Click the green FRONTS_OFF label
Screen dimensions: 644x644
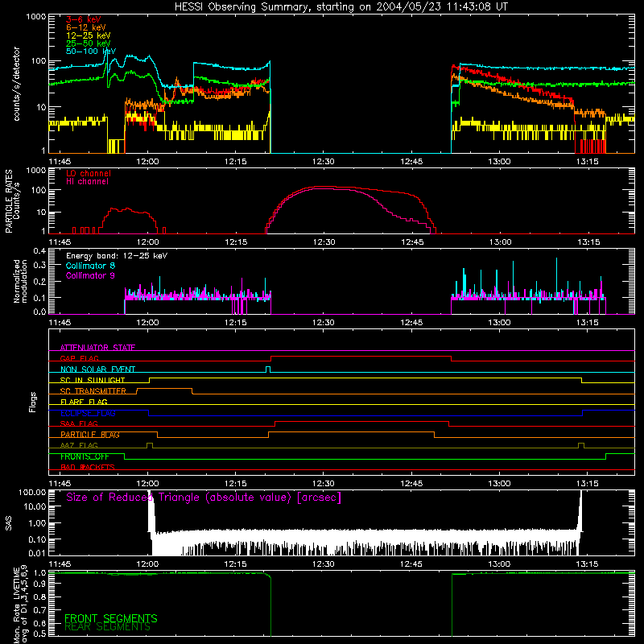point(85,456)
